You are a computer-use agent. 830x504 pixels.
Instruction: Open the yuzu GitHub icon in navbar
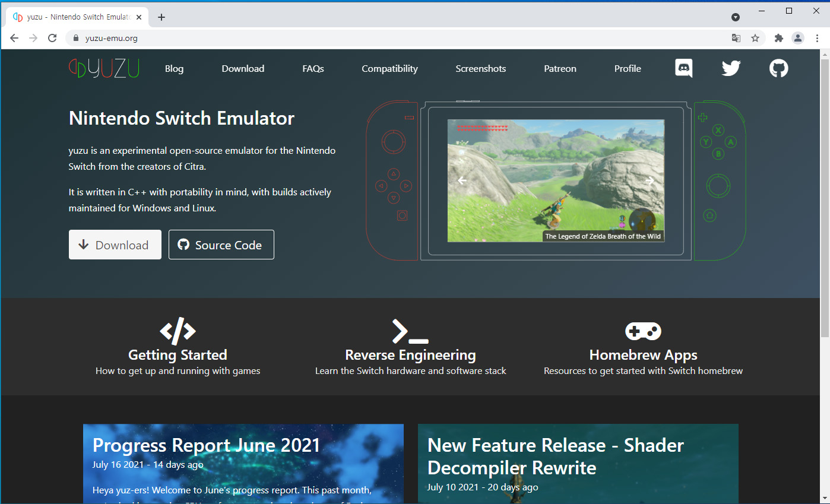click(779, 68)
